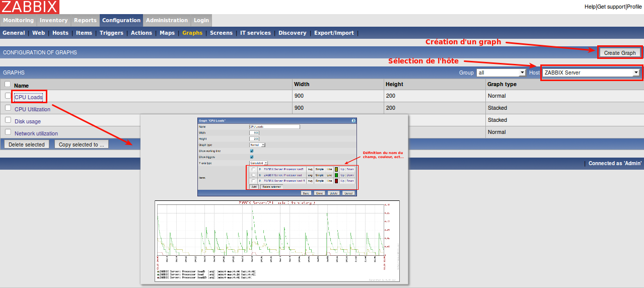The width and height of the screenshot is (644, 288).
Task: Open the Screens submenu item
Action: click(x=221, y=33)
